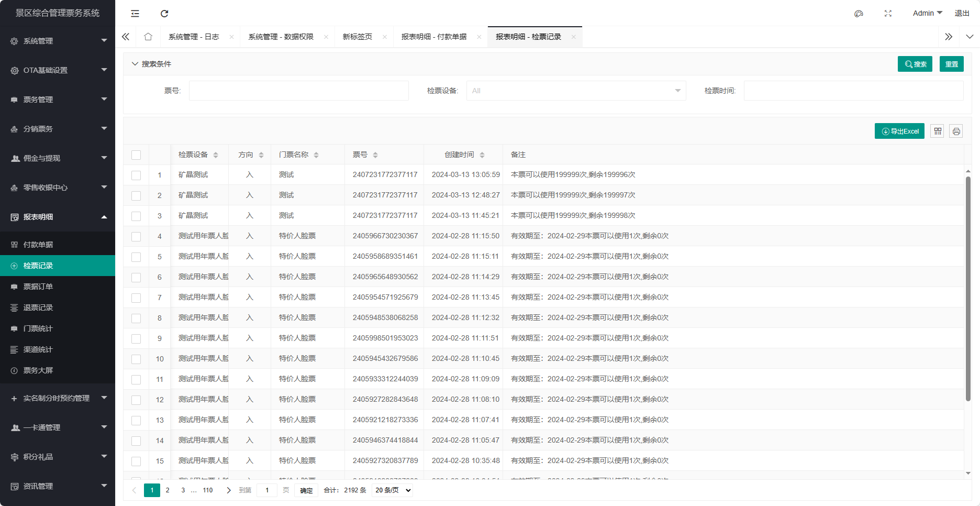Click the 确定 pagination confirm button
Viewport: 980px width, 506px height.
[306, 490]
